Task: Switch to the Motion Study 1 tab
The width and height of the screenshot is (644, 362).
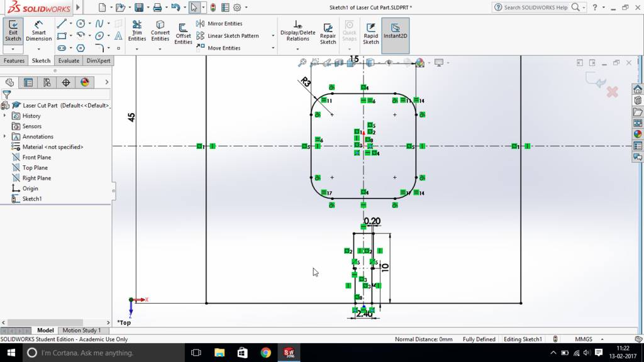Action: point(81,331)
